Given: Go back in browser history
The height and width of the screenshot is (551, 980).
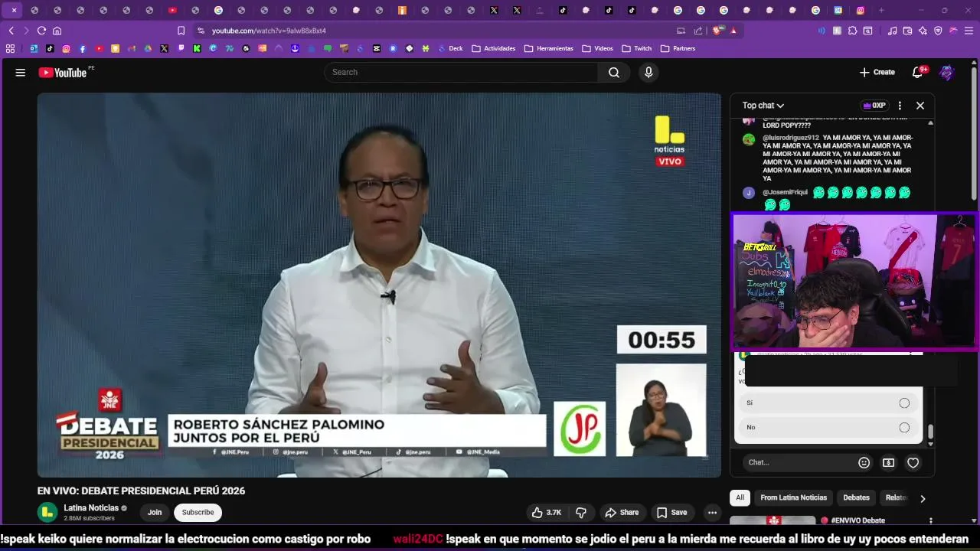Looking at the screenshot, I should coord(11,31).
